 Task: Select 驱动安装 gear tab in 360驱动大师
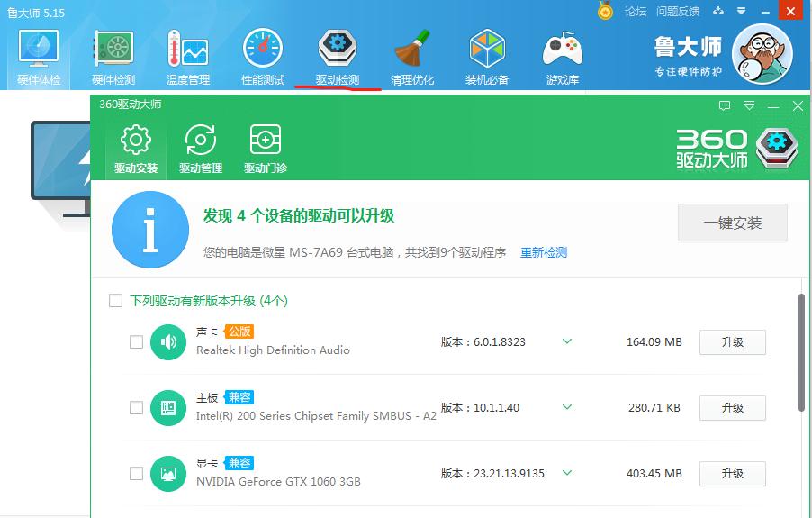136,150
